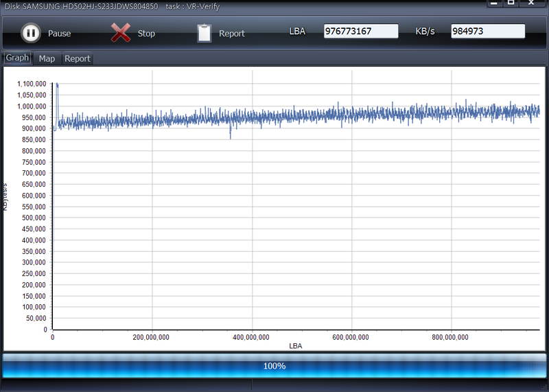Minimize the disk verify window
Screen dimensions: 549x392
tap(495, 3)
